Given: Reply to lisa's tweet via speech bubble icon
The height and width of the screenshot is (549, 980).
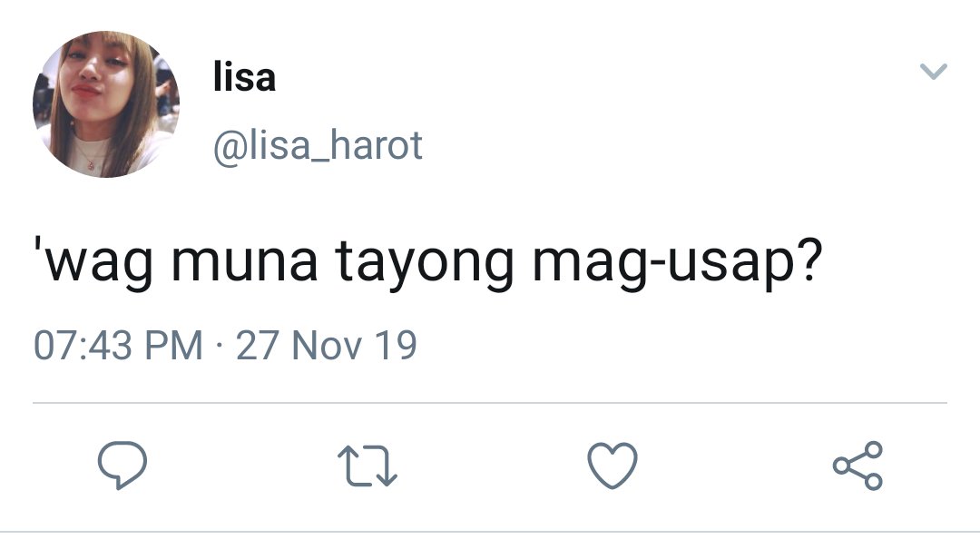Looking at the screenshot, I should 122,465.
